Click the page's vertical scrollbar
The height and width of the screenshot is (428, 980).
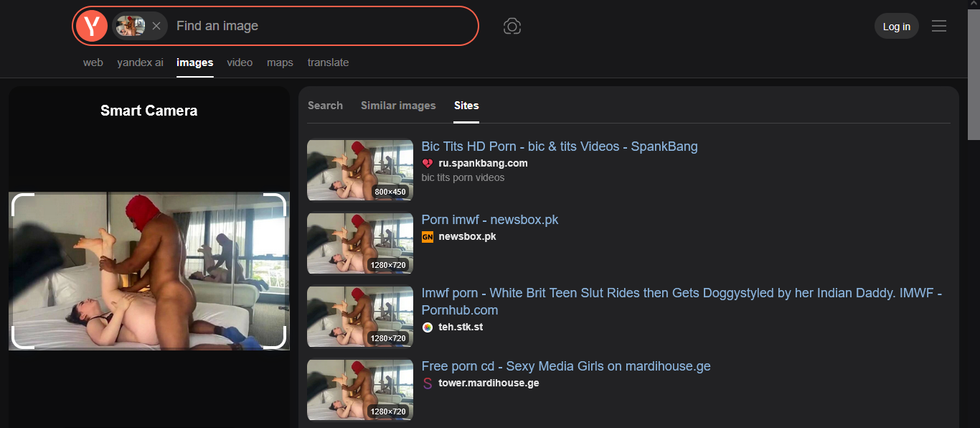974,72
